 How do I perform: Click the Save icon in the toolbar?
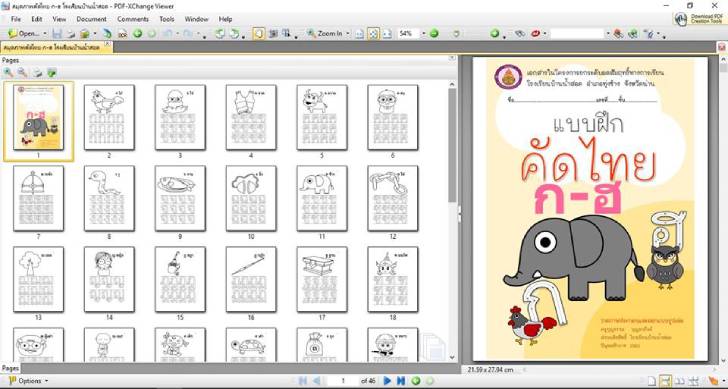(57, 33)
